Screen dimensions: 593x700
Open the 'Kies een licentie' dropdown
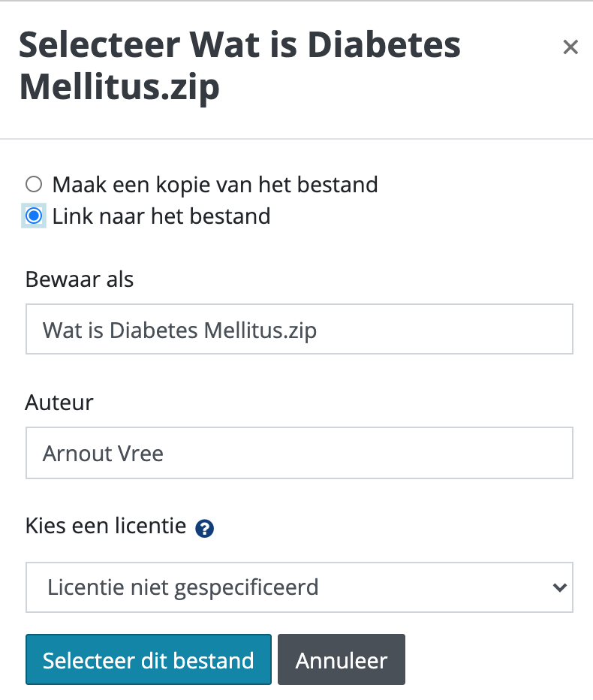point(300,587)
